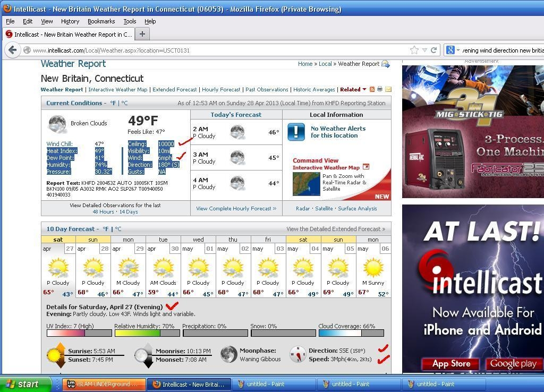Open URL history dropdown arrow
544x392 pixels.
coord(424,50)
